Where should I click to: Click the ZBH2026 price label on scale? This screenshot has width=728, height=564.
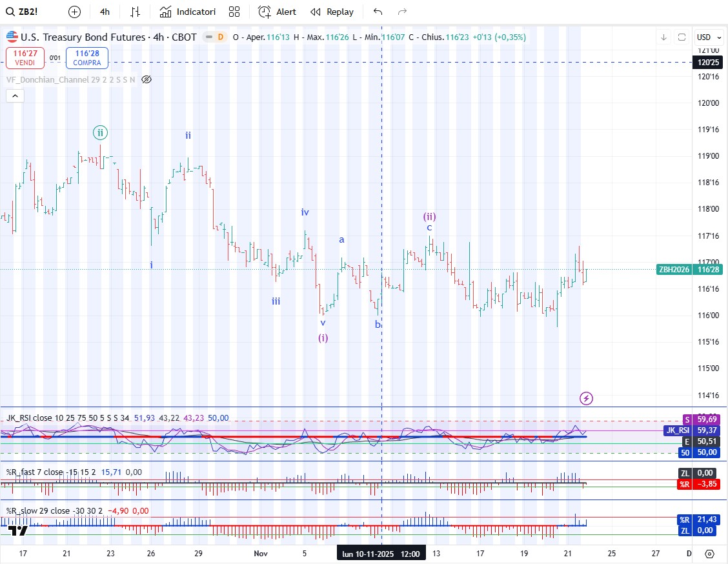(x=674, y=270)
